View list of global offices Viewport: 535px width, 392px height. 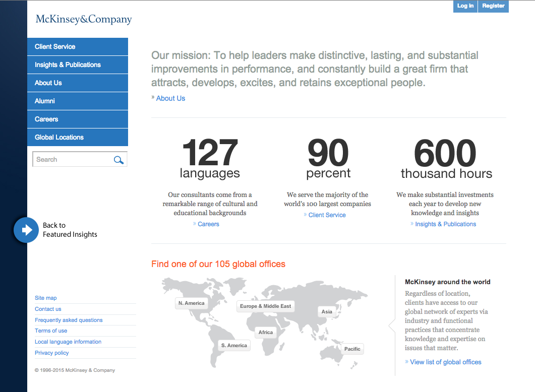446,362
